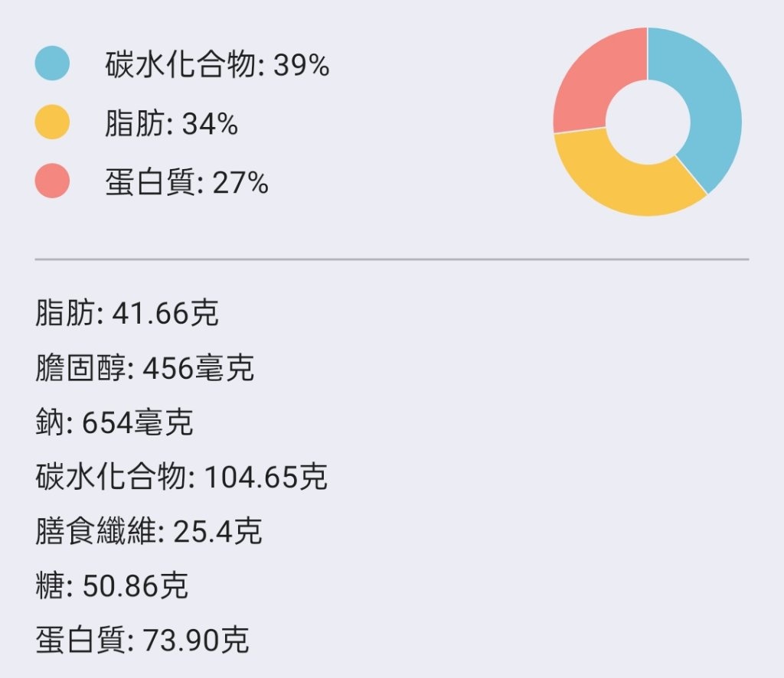Tap the 碳水化合物: 39% legend label
Viewport: 784px width, 678px height.
coord(217,65)
